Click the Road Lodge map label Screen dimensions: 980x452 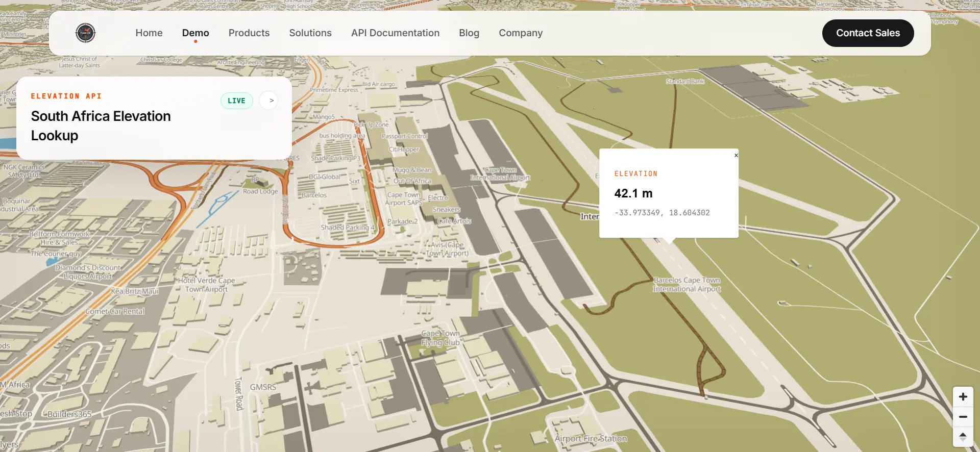click(260, 191)
